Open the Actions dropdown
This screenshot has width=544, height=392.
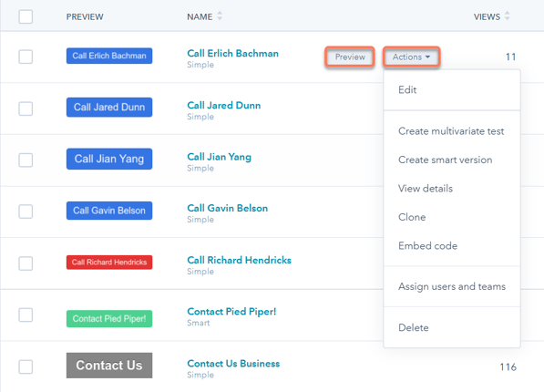[x=412, y=57]
